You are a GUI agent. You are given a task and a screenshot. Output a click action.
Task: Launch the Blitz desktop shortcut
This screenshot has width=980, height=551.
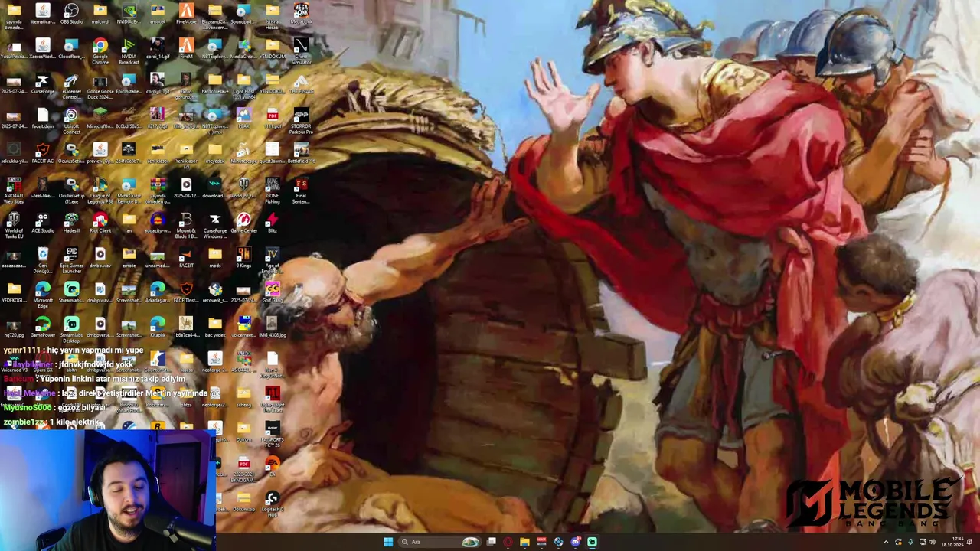tap(272, 223)
